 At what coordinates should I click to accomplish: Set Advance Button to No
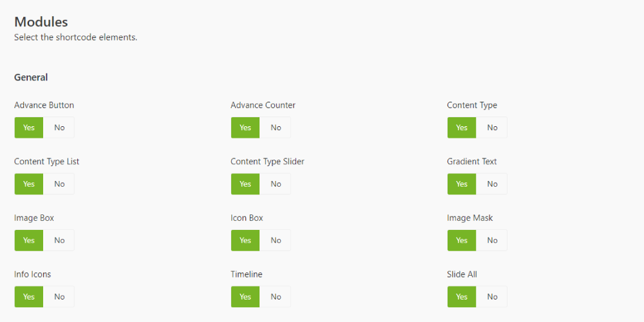click(59, 128)
